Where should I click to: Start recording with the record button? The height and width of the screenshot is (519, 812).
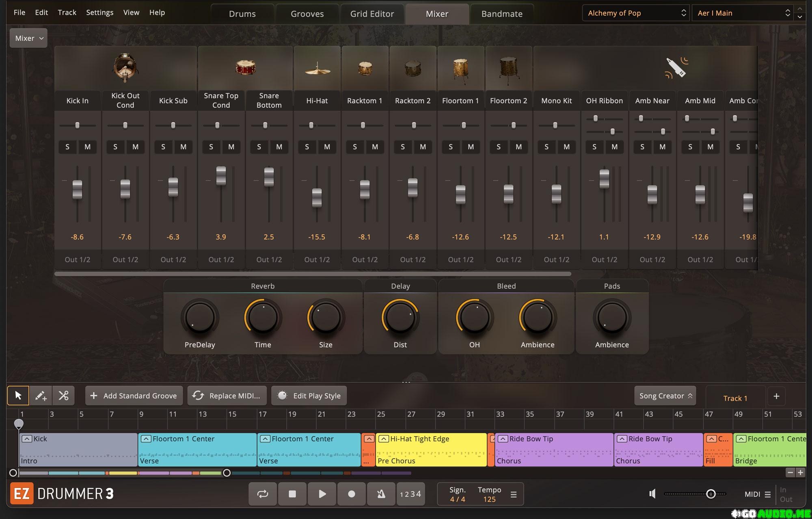coord(352,494)
